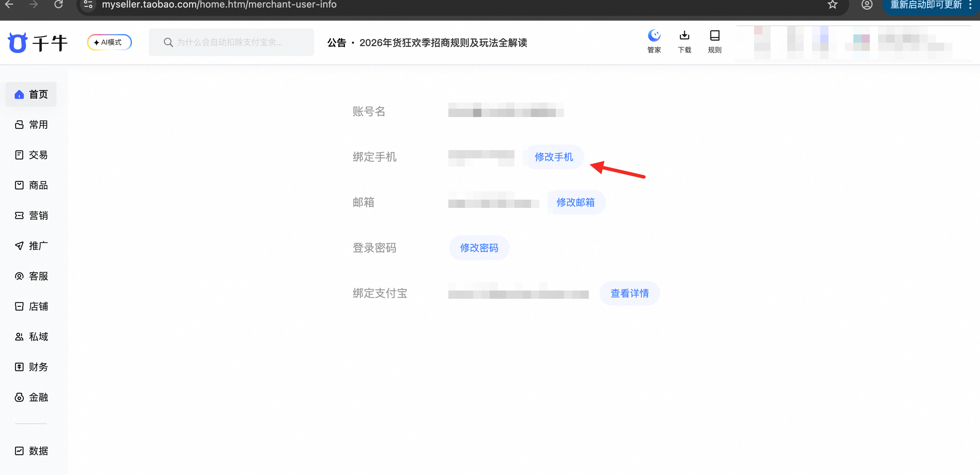Click the site info icon in address bar
Image resolution: width=980 pixels, height=475 pixels.
(x=88, y=4)
